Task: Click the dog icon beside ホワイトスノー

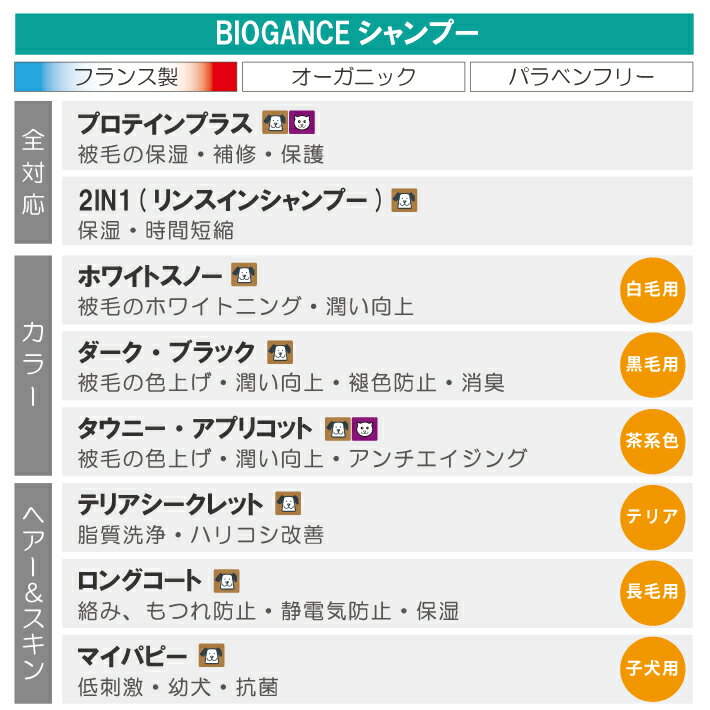Action: tap(244, 275)
